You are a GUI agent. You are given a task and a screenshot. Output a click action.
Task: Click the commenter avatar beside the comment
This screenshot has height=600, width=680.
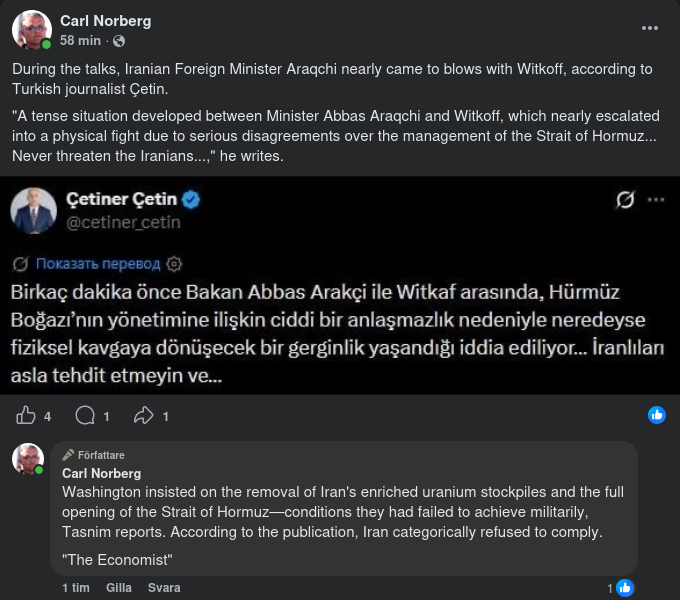tap(27, 459)
